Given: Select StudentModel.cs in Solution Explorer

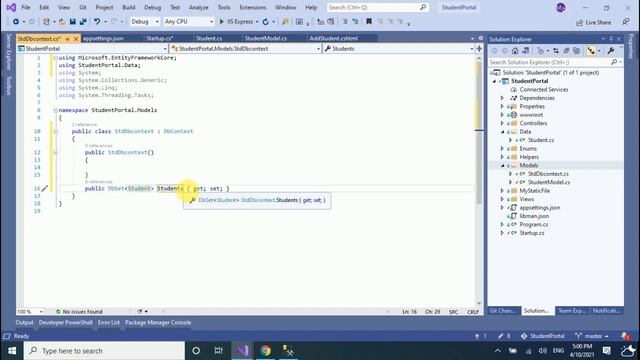Looking at the screenshot, I should click(549, 182).
